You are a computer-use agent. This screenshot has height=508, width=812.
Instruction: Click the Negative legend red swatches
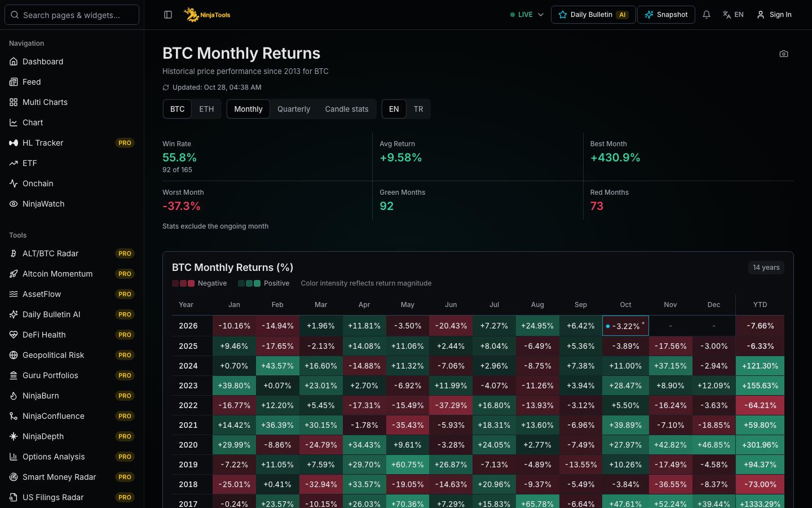point(183,283)
